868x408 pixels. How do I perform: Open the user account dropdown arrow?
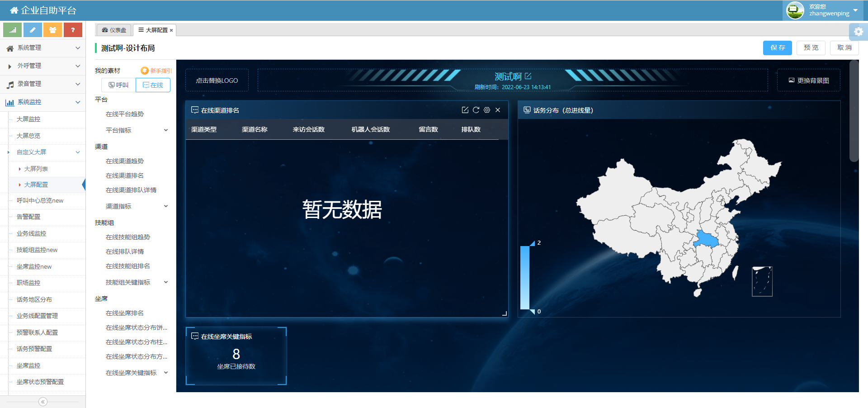click(x=855, y=10)
